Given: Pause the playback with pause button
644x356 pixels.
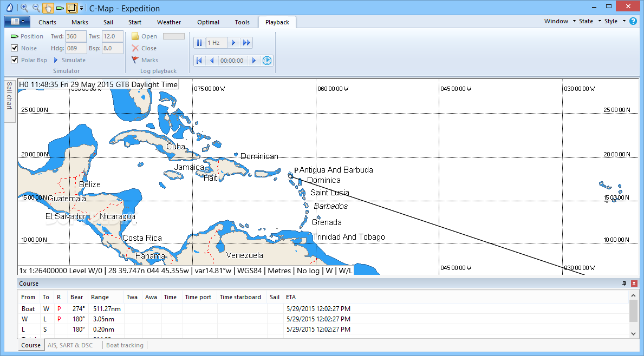Looking at the screenshot, I should [199, 43].
